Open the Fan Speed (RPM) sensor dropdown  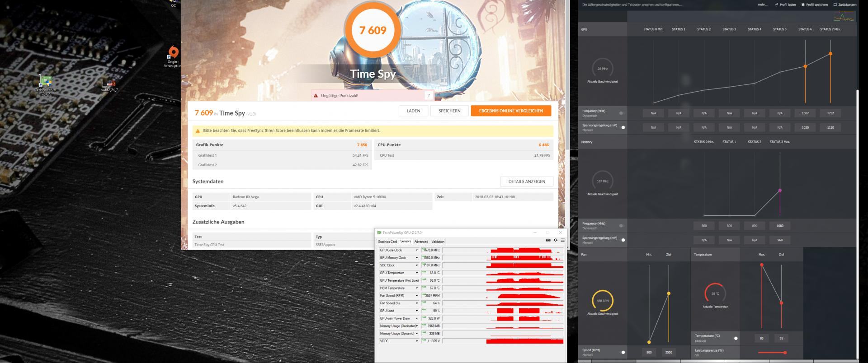click(x=417, y=296)
